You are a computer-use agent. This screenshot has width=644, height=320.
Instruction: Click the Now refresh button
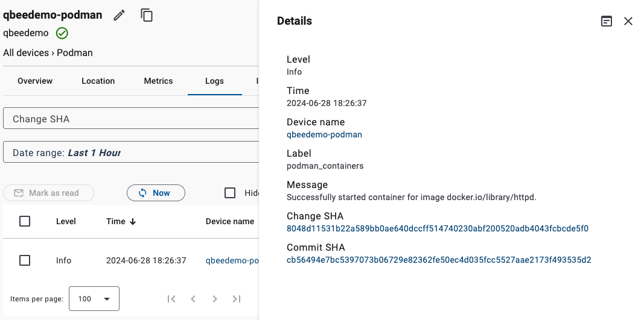point(156,193)
